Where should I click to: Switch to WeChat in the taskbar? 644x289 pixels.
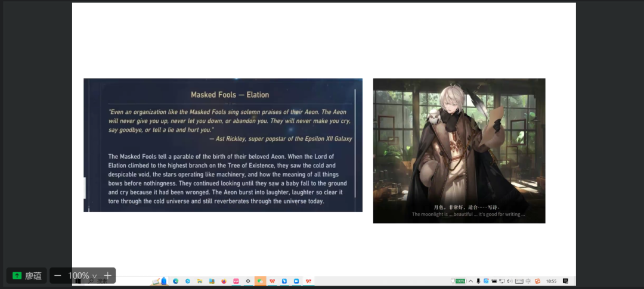261,281
